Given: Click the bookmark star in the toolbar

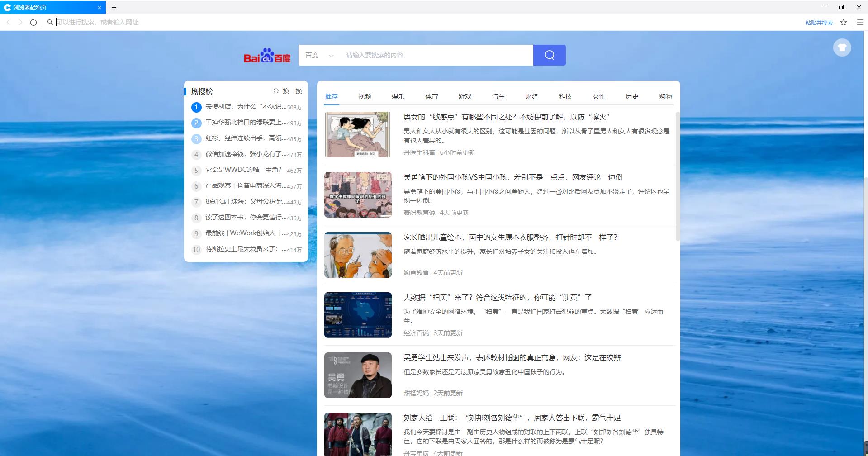Looking at the screenshot, I should click(843, 22).
